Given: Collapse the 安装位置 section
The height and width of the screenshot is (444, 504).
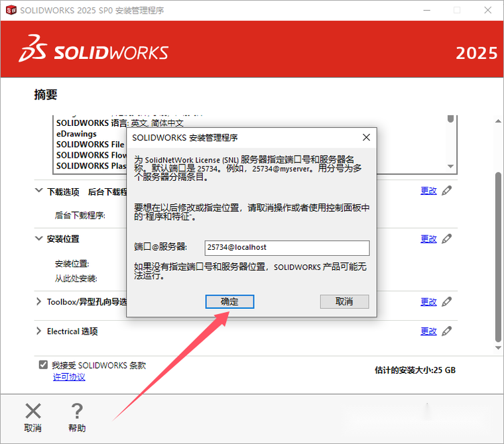Looking at the screenshot, I should tap(38, 239).
